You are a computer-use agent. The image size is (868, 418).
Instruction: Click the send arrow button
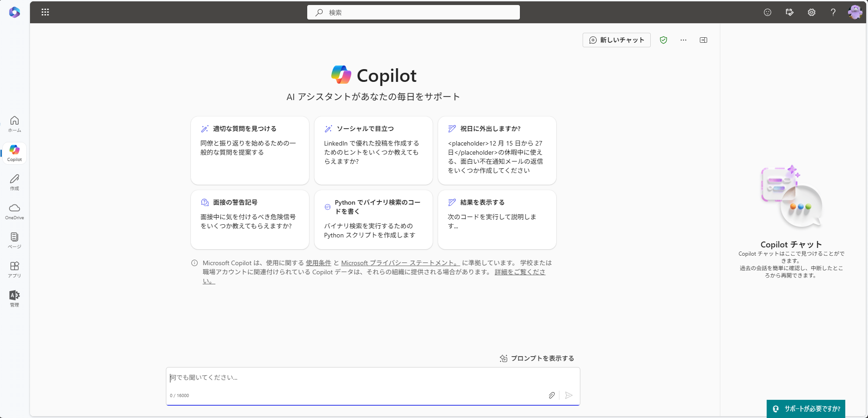click(569, 395)
